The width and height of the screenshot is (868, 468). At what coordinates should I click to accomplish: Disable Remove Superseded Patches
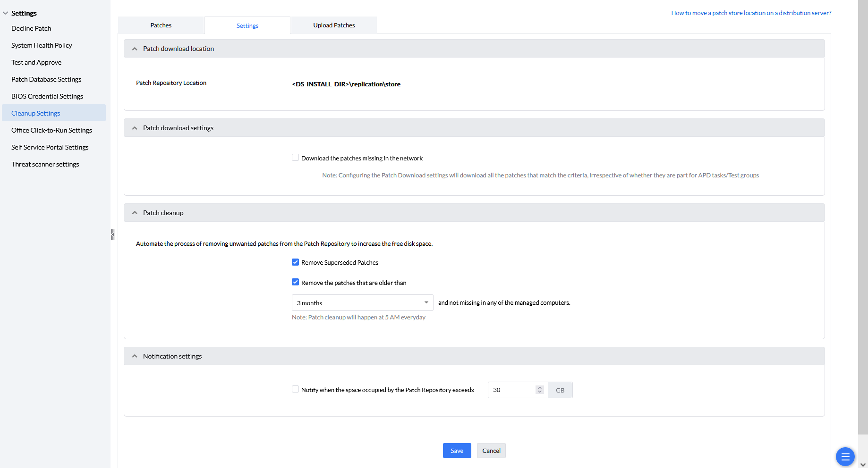pyautogui.click(x=295, y=262)
